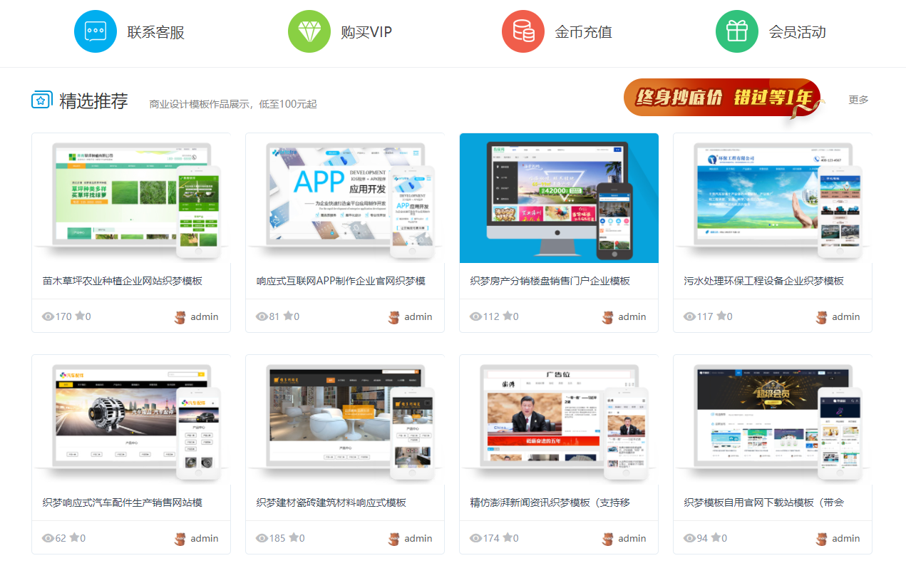Open the 织梦模板自用官网下载站 template thumbnail

[x=773, y=420]
